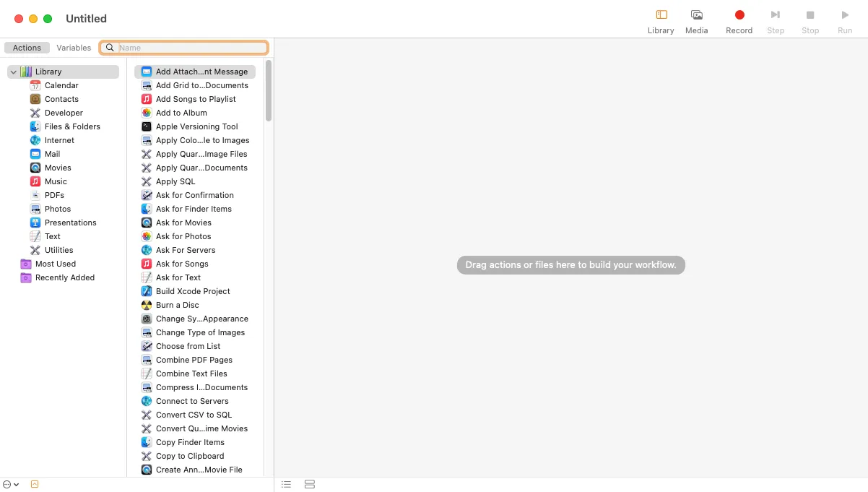Click the Step toolbar icon
Viewport: 868px width, 492px height.
click(x=775, y=15)
